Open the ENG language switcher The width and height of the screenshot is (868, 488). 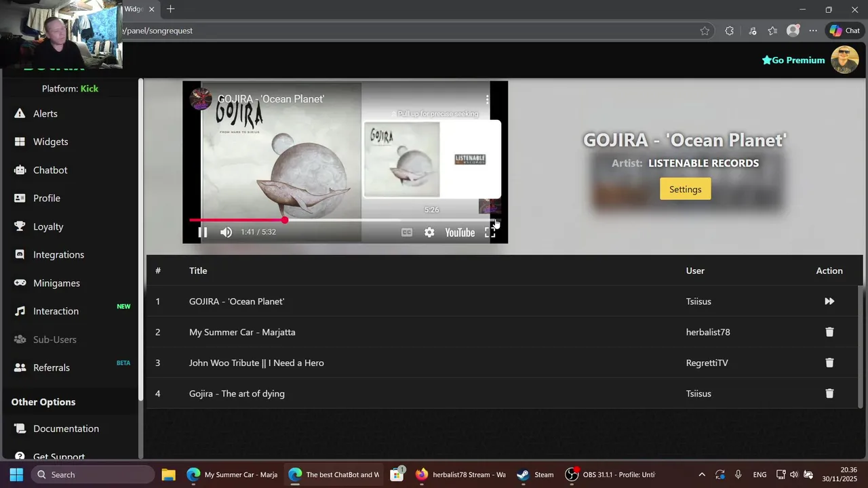click(x=759, y=474)
